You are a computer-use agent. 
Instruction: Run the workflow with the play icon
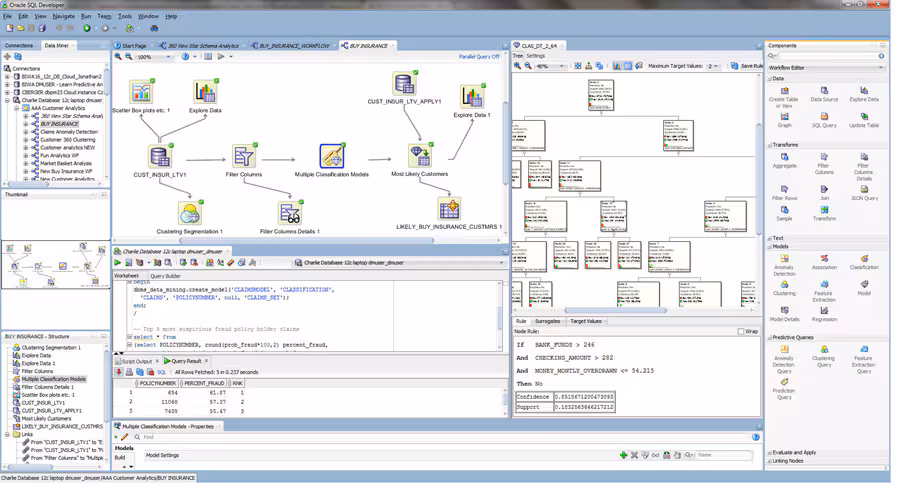pos(220,57)
